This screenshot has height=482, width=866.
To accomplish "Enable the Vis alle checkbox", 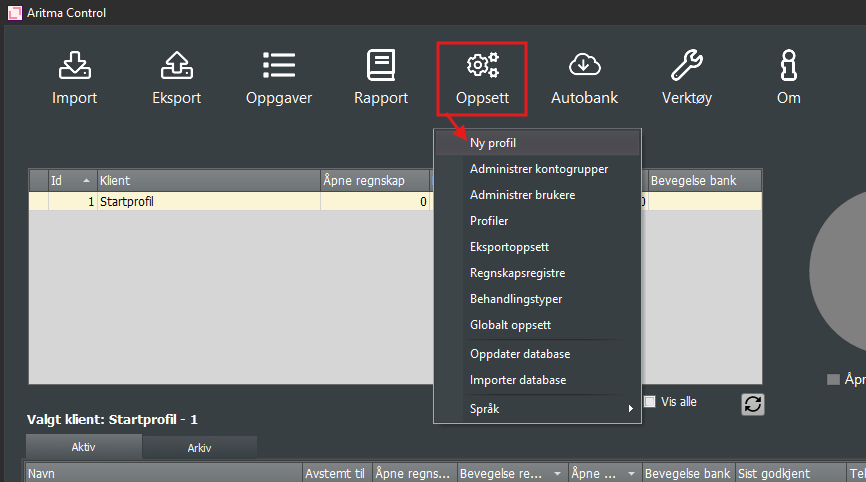I will tap(650, 402).
